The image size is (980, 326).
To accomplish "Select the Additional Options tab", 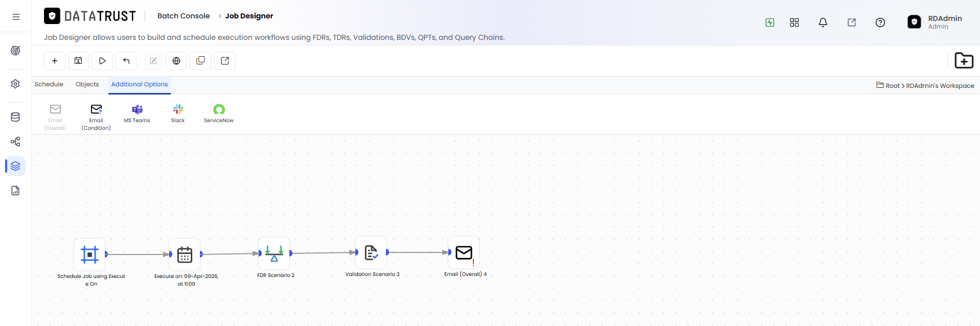I will 140,84.
